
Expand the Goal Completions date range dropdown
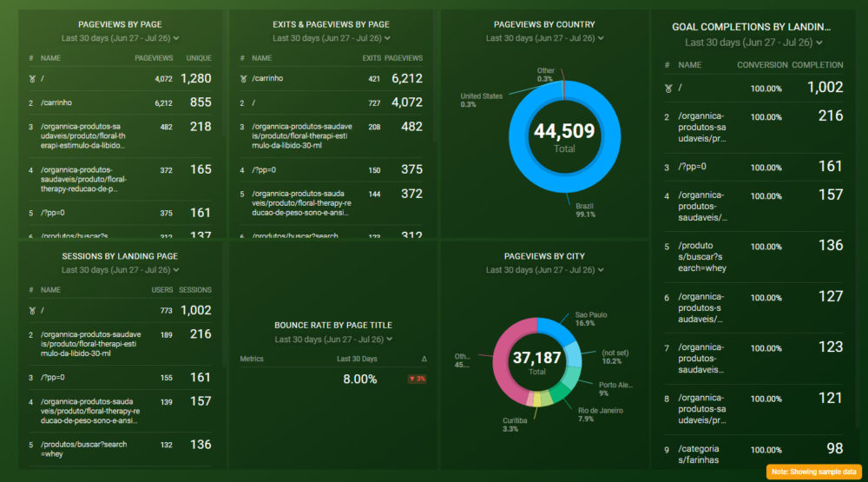tap(753, 43)
